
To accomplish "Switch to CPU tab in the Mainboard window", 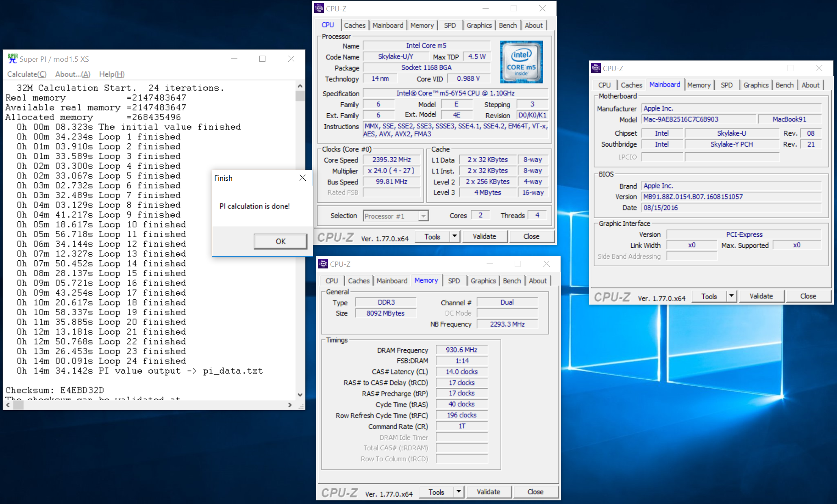I will [604, 85].
